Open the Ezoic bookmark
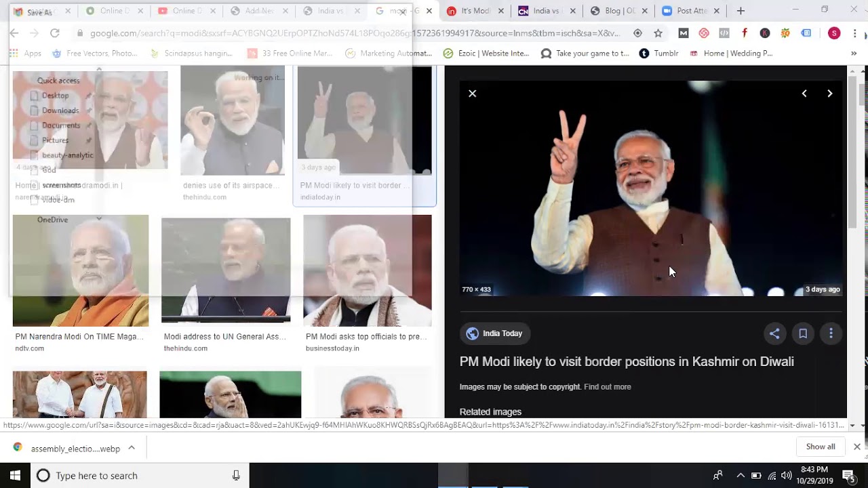The image size is (868, 488). pos(486,54)
